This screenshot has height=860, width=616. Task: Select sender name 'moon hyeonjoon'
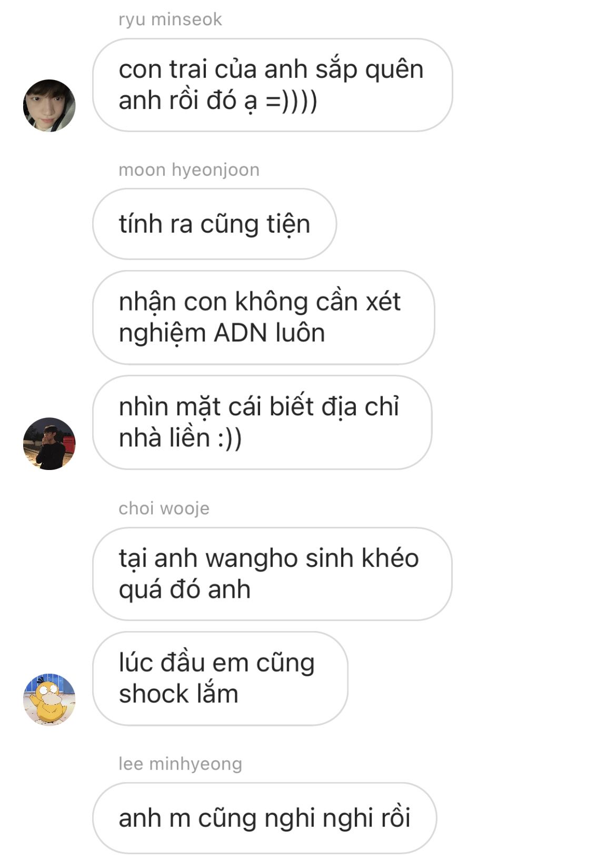(189, 170)
